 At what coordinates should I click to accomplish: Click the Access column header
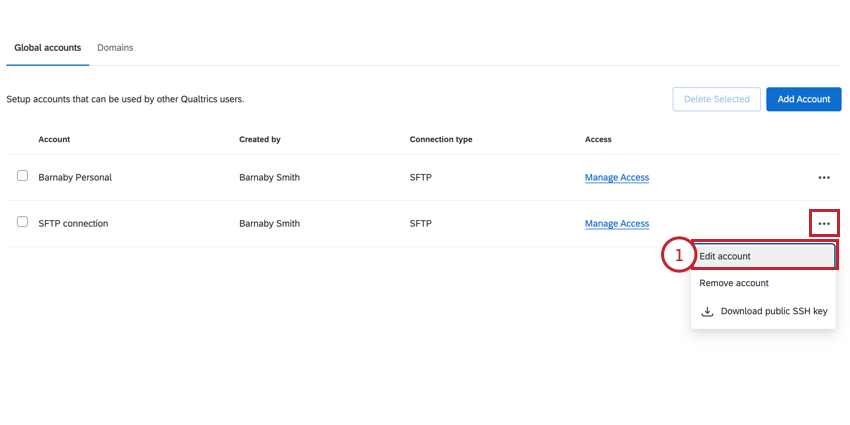pyautogui.click(x=598, y=139)
